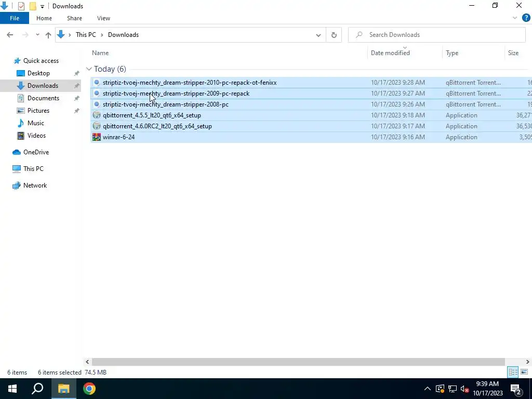Switch to the Share ribbon tab

(x=74, y=18)
